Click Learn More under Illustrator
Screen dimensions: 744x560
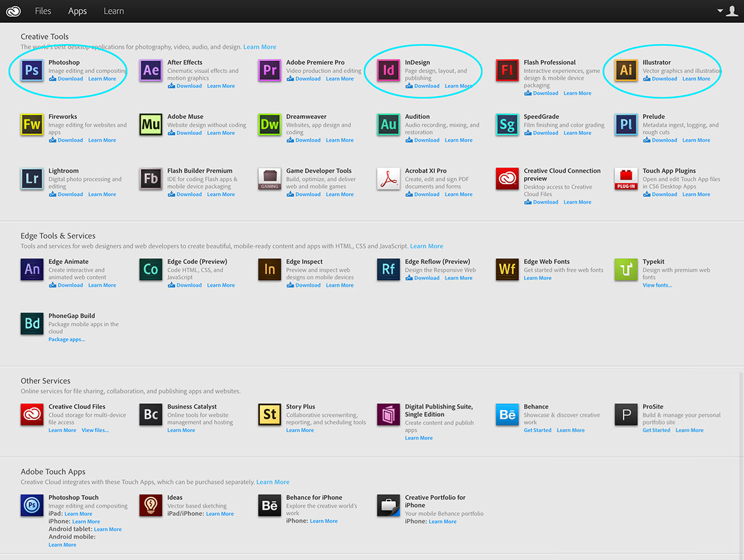(x=696, y=79)
